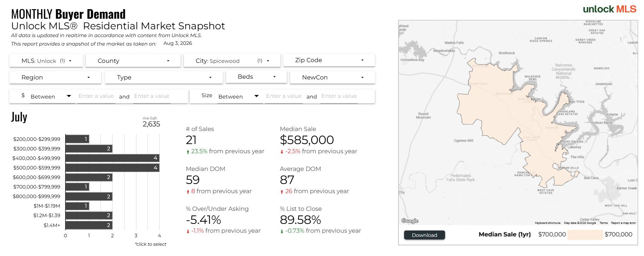Select the $1.4M+ price bar

pos(89,225)
